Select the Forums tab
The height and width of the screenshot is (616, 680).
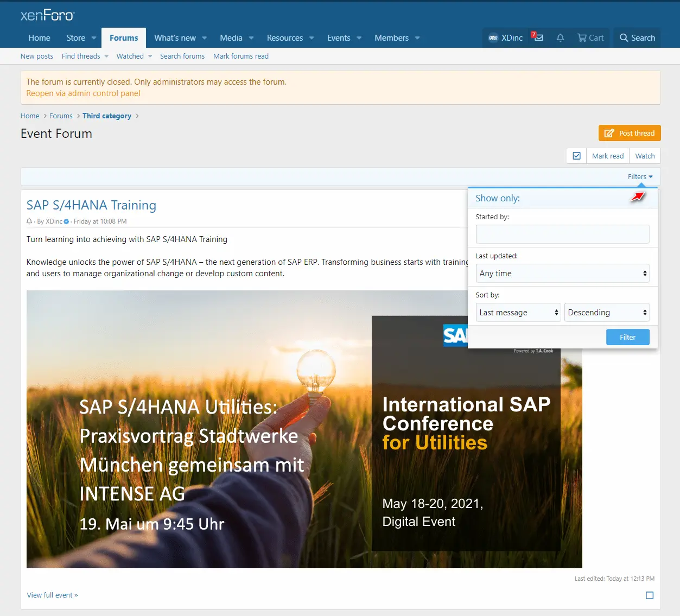click(124, 38)
